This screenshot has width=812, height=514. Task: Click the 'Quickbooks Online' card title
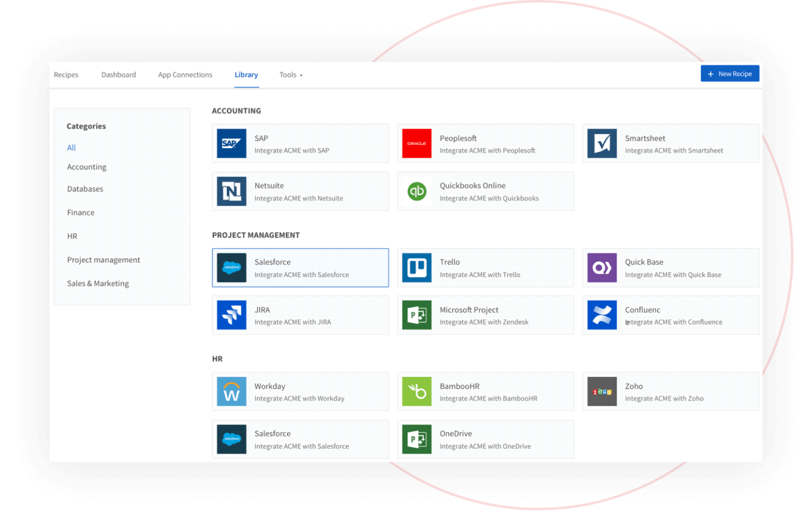pyautogui.click(x=472, y=186)
